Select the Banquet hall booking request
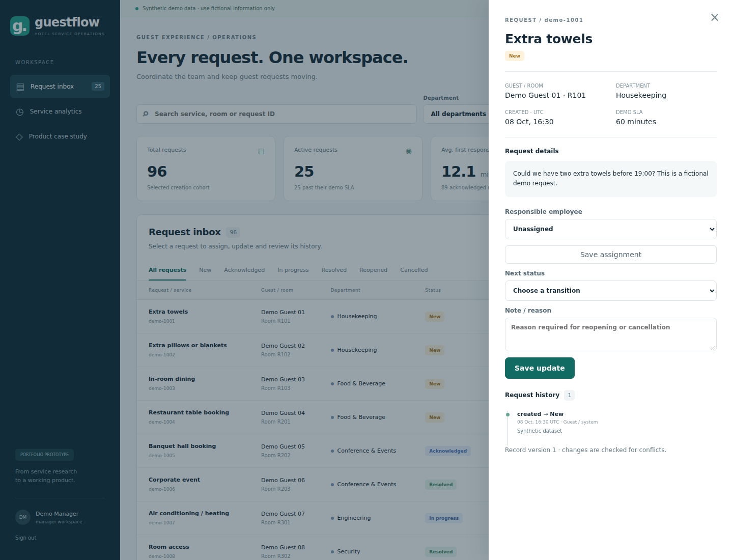The height and width of the screenshot is (560, 733). tap(313, 451)
